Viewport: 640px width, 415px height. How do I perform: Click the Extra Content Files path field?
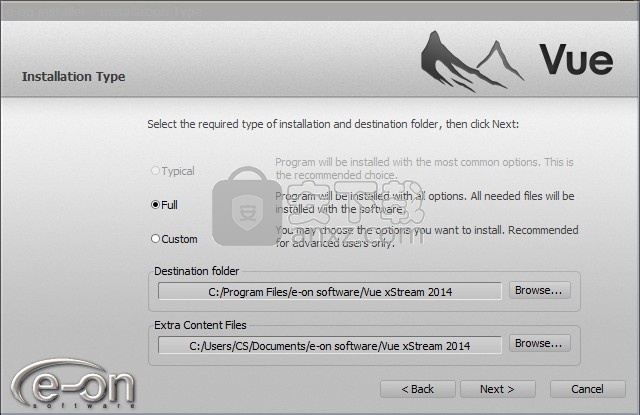330,346
